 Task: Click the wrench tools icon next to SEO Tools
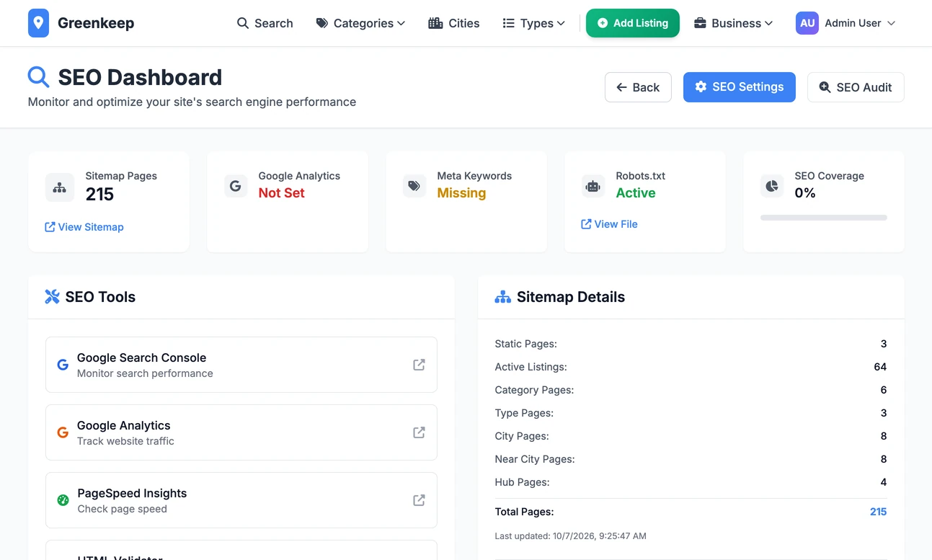click(x=52, y=297)
